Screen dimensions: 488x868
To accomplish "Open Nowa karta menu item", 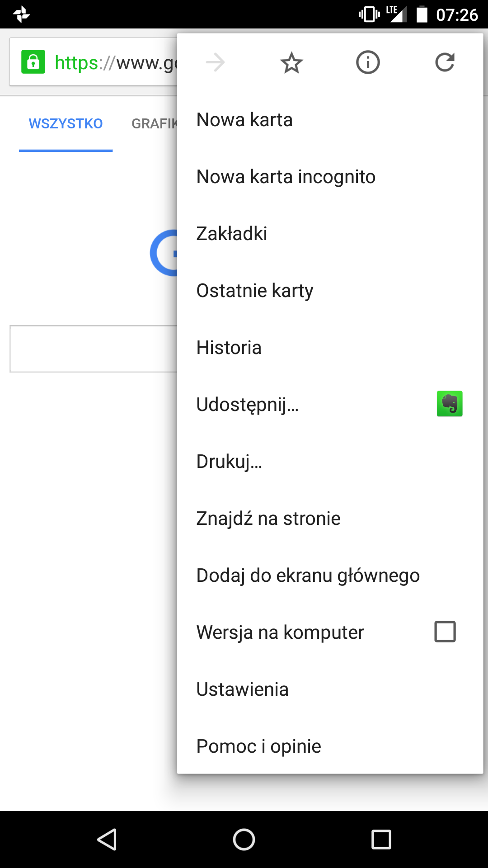I will (244, 120).
